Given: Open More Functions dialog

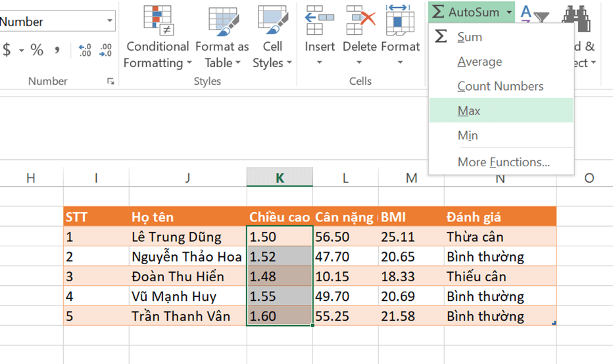Looking at the screenshot, I should 501,162.
